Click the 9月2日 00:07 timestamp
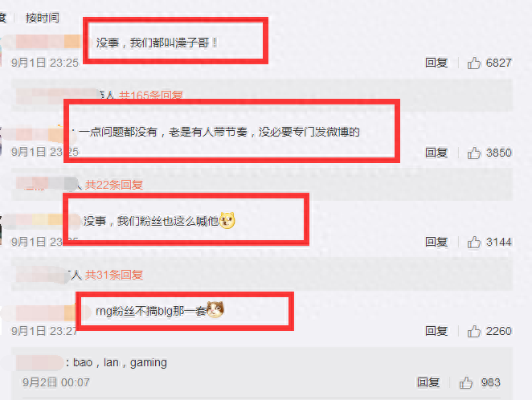 pyautogui.click(x=56, y=382)
